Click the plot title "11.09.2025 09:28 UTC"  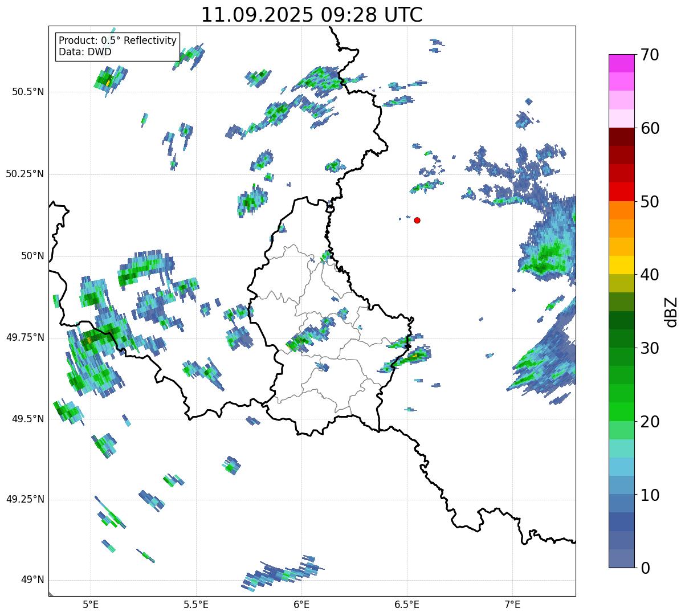[312, 15]
